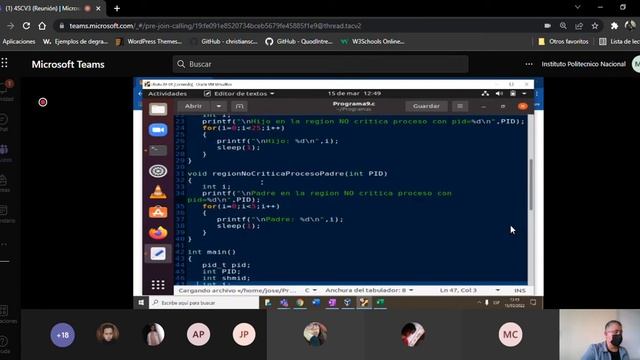Launch Zoom from the Ubuntu dock
Screen dimensions: 640x360
coord(158,130)
